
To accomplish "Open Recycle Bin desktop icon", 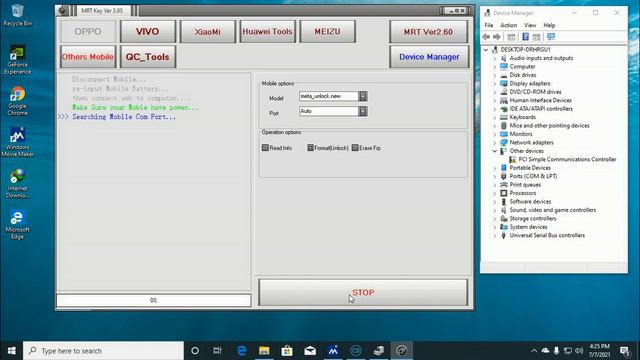I will (17, 16).
